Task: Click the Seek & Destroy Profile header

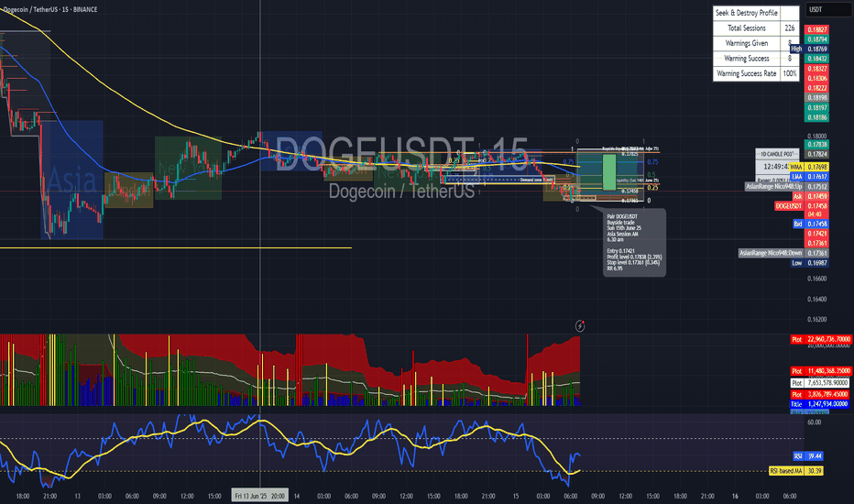Action: pos(747,13)
